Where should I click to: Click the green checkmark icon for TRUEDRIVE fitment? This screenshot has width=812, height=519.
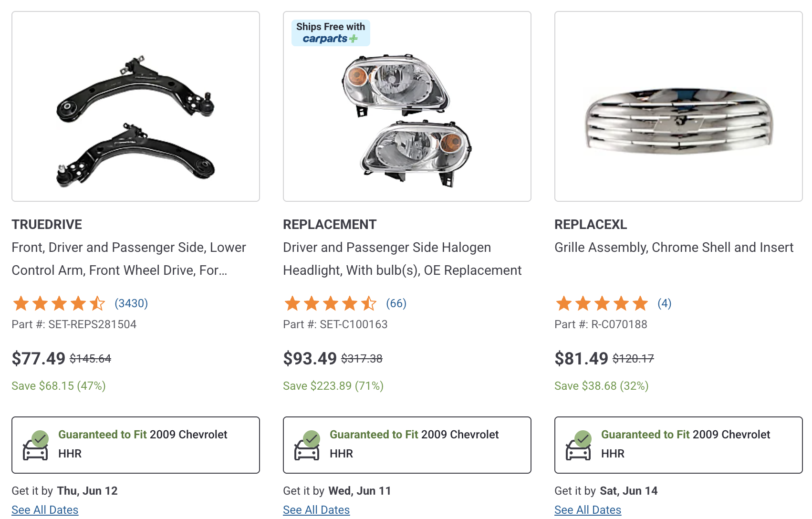pos(40,436)
